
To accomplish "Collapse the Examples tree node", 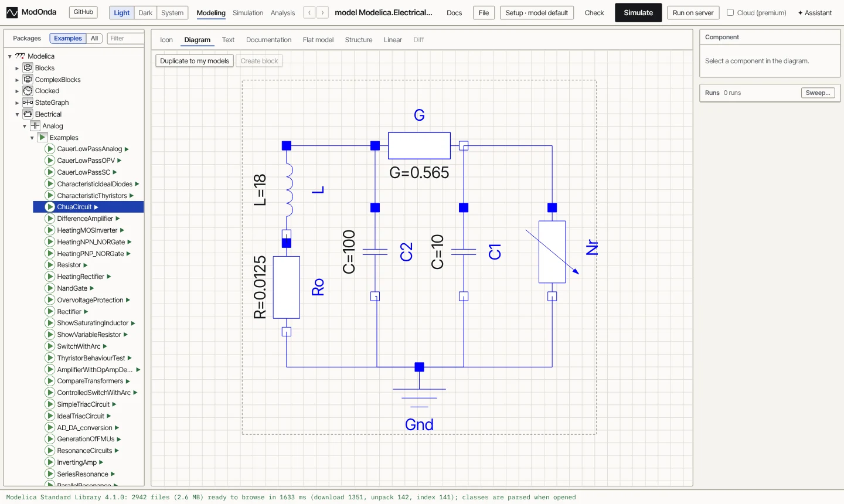I will [32, 138].
